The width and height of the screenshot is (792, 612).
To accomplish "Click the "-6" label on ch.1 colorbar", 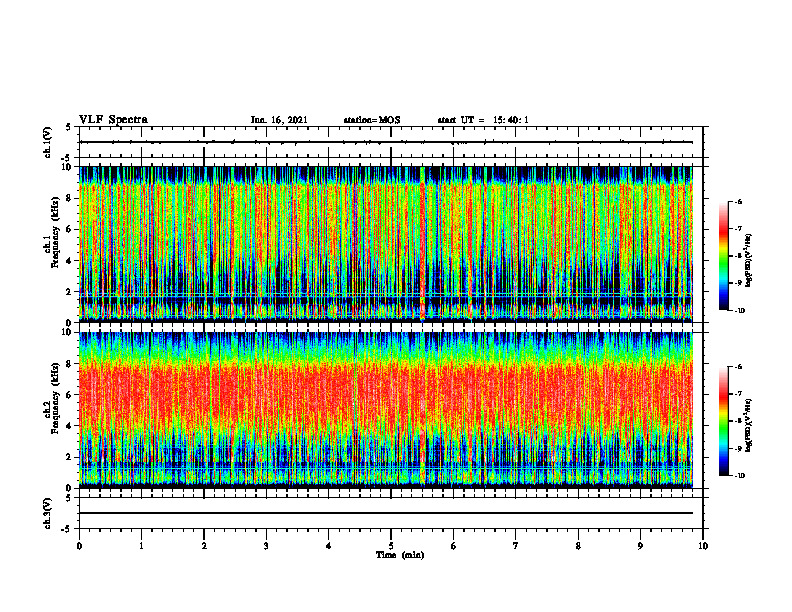I will pos(738,202).
